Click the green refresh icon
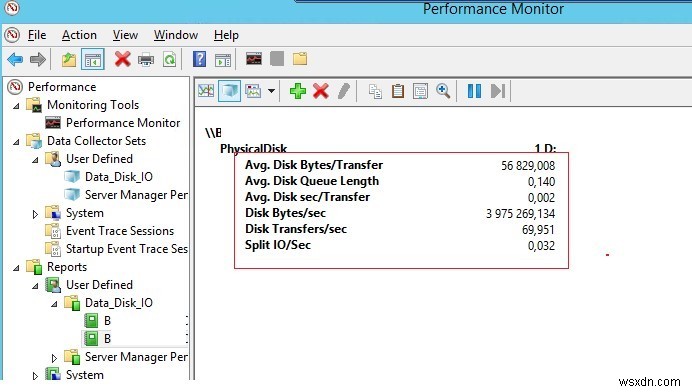 (x=169, y=59)
